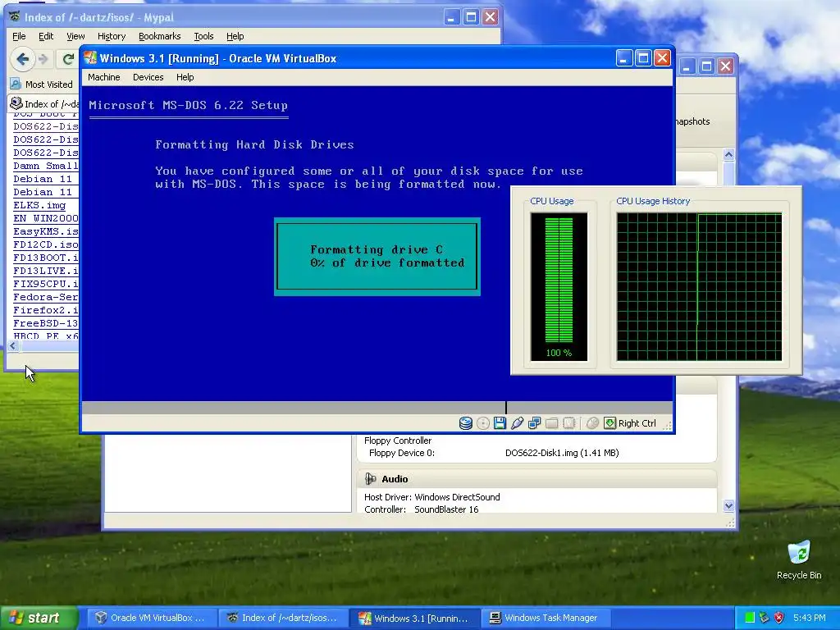The height and width of the screenshot is (630, 840).
Task: Click 'DOS622-Disk1.img (1.41 MB)' floppy device value
Action: (x=562, y=453)
